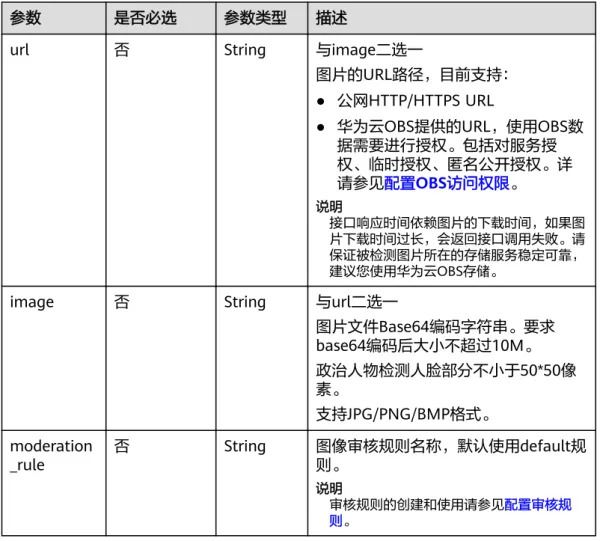Select the 参数类型 column header
Screen dimensions: 600x541
point(255,18)
